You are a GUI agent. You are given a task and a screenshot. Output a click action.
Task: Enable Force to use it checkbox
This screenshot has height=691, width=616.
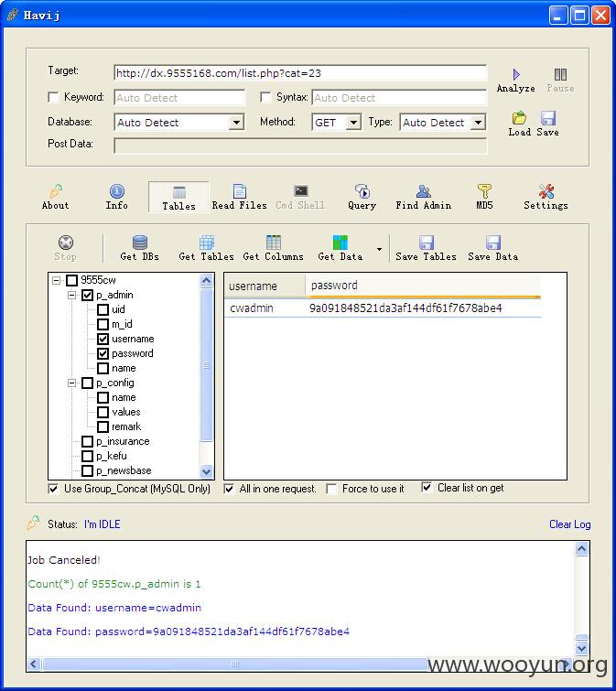(331, 489)
